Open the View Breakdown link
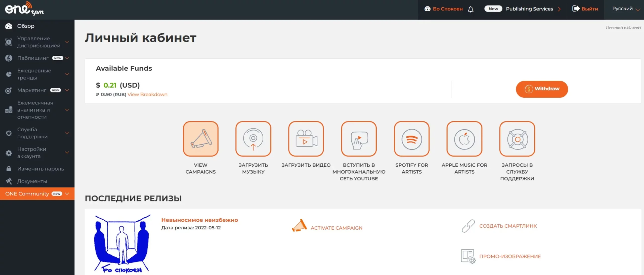 147,94
